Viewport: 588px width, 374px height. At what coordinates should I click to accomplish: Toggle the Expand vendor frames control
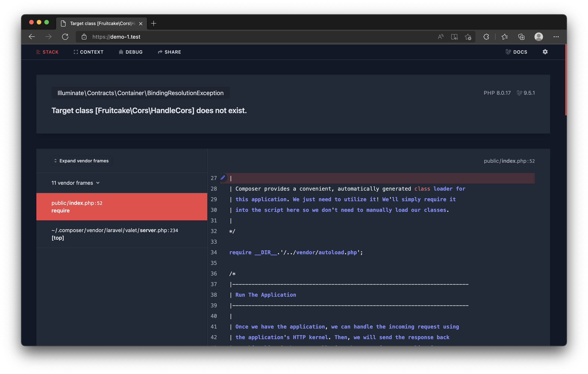[x=81, y=160]
